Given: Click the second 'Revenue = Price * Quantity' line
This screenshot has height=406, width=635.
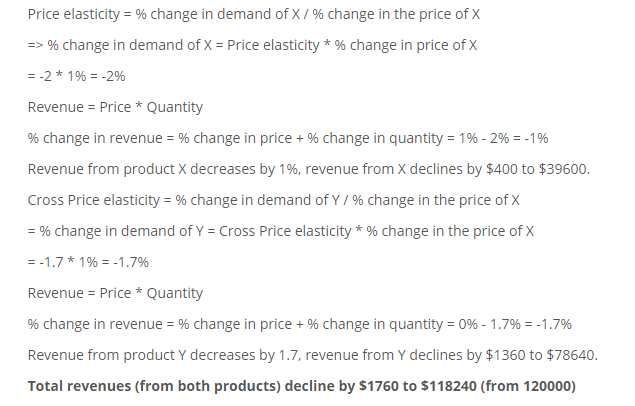Looking at the screenshot, I should coord(115,293).
